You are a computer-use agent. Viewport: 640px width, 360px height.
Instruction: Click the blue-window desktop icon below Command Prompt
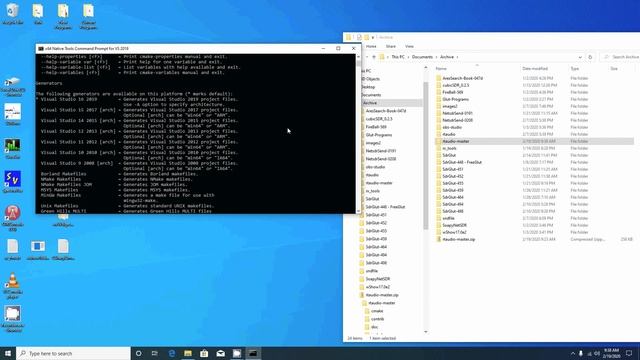point(38,247)
